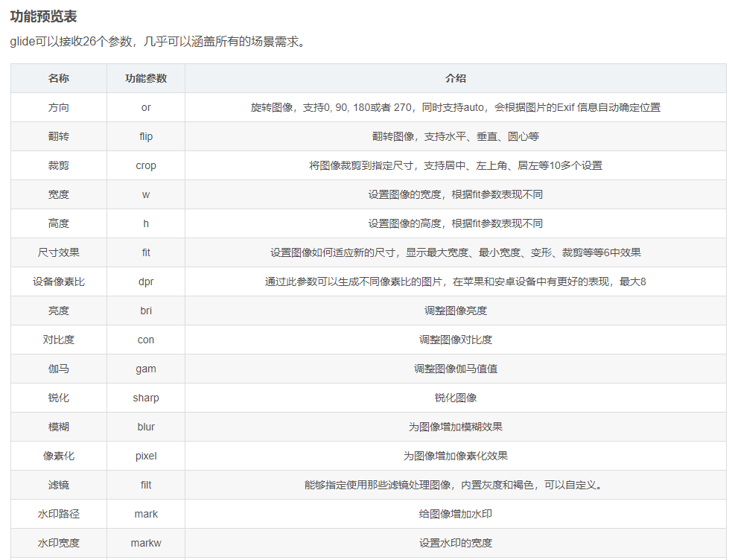Viewport: 729px width, 560px height.
Task: Click the description 调整图像对比度
Action: (456, 340)
